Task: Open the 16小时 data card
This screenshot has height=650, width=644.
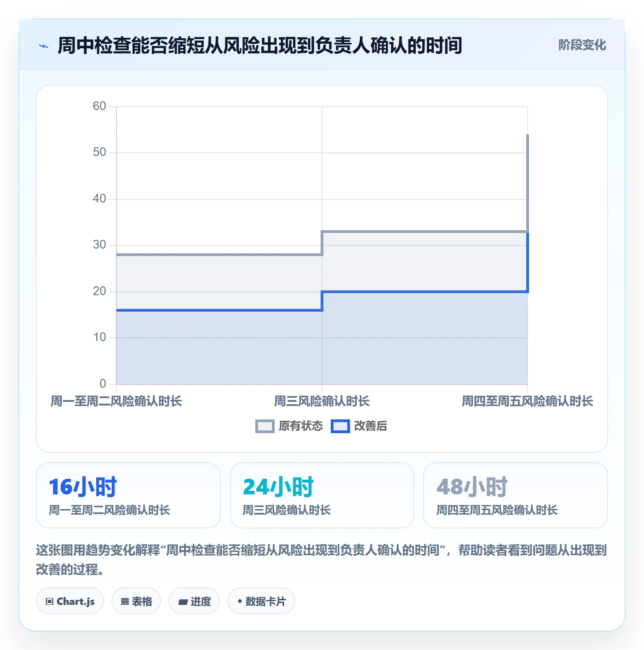Action: click(x=128, y=495)
